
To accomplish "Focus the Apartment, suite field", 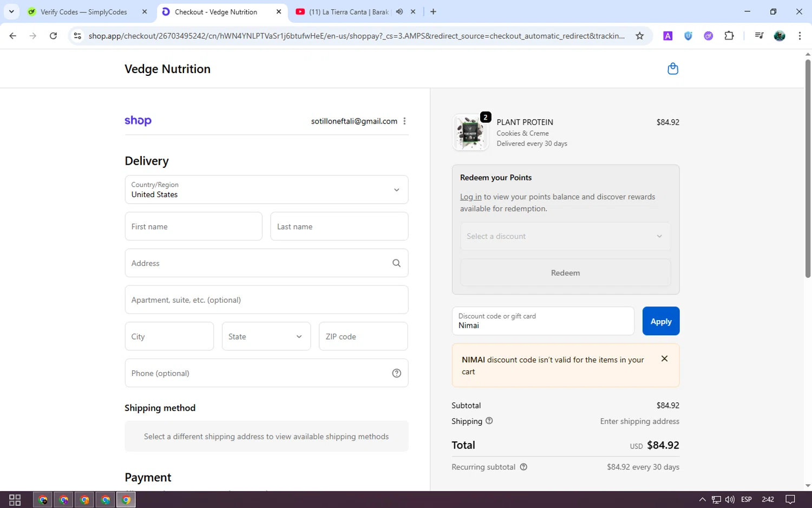I will pyautogui.click(x=266, y=299).
